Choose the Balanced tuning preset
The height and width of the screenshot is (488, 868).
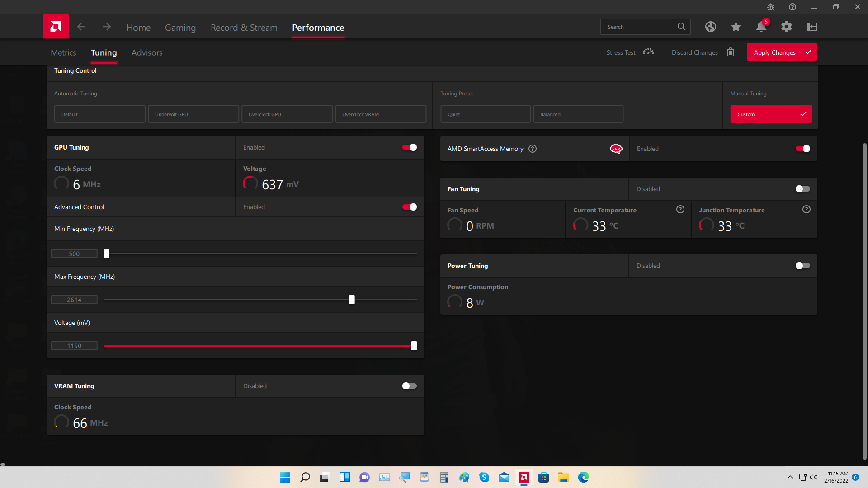[x=578, y=114]
